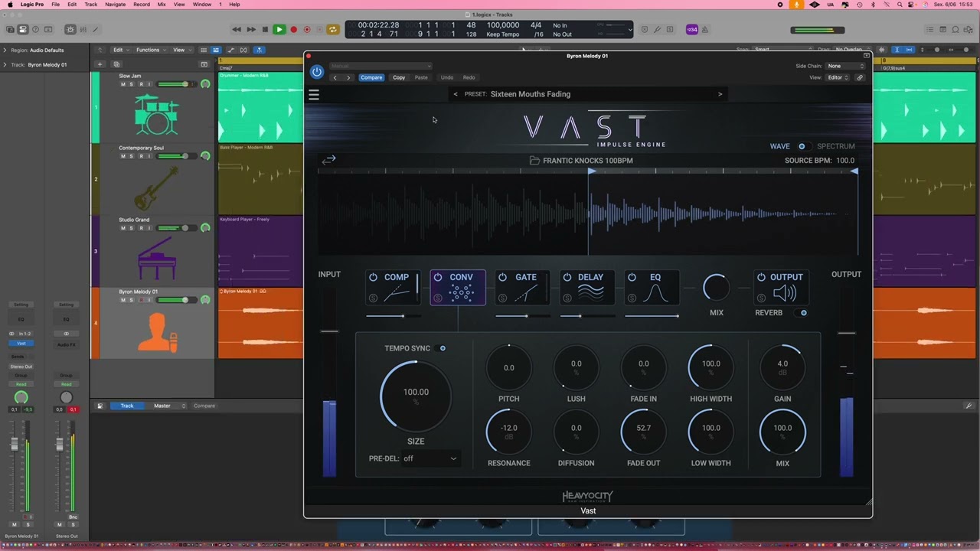Click the Undo button
The image size is (980, 551).
(x=446, y=77)
